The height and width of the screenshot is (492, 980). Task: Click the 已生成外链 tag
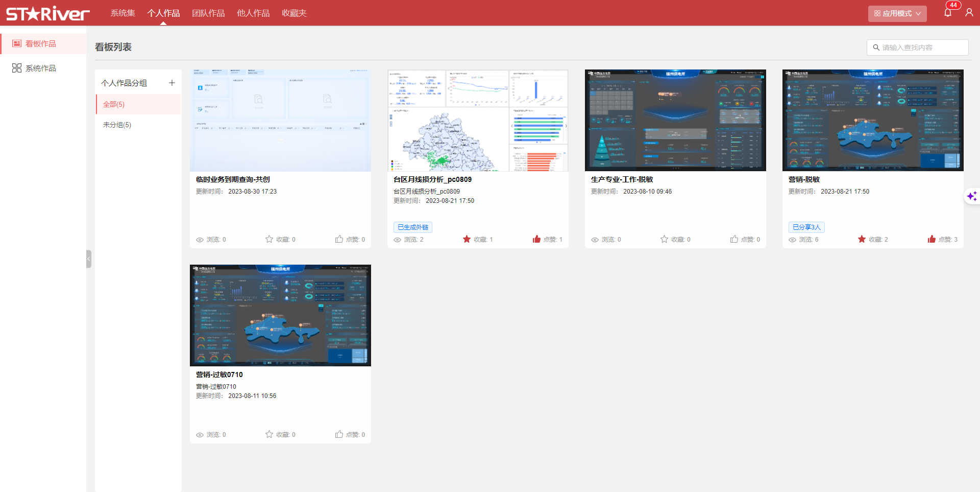[x=413, y=227]
